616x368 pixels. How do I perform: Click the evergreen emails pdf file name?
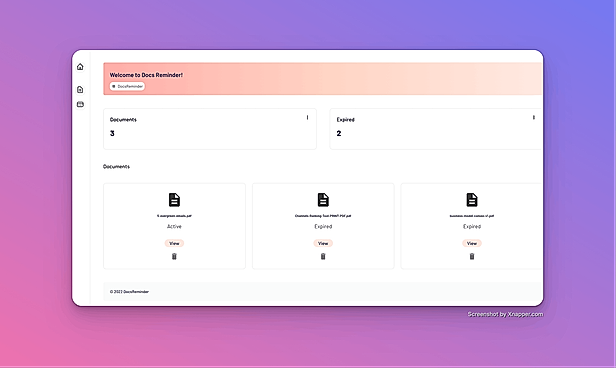tap(174, 216)
